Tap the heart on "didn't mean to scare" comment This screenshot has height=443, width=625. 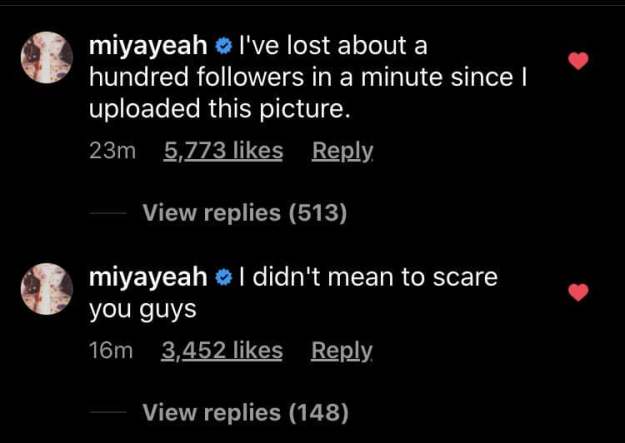pos(578,292)
